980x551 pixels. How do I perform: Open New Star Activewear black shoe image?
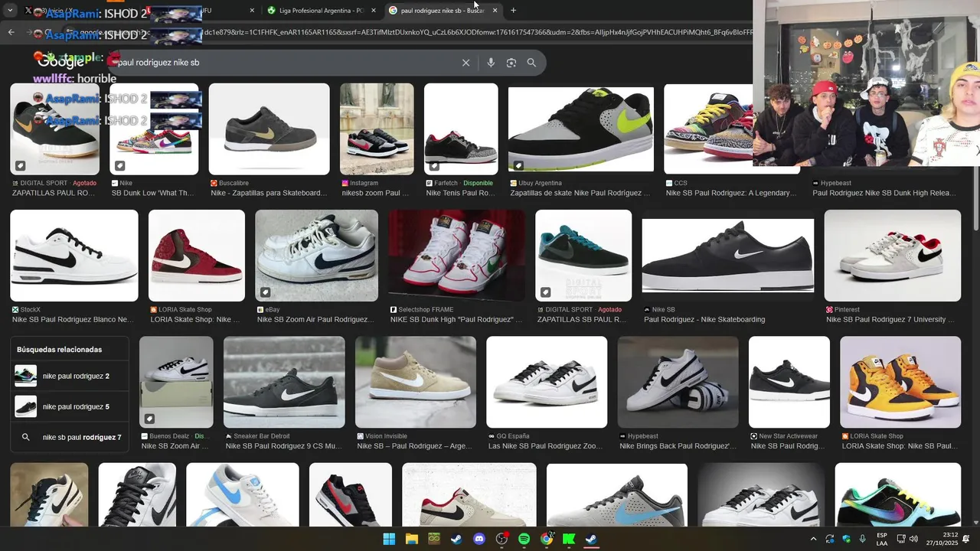pos(789,382)
